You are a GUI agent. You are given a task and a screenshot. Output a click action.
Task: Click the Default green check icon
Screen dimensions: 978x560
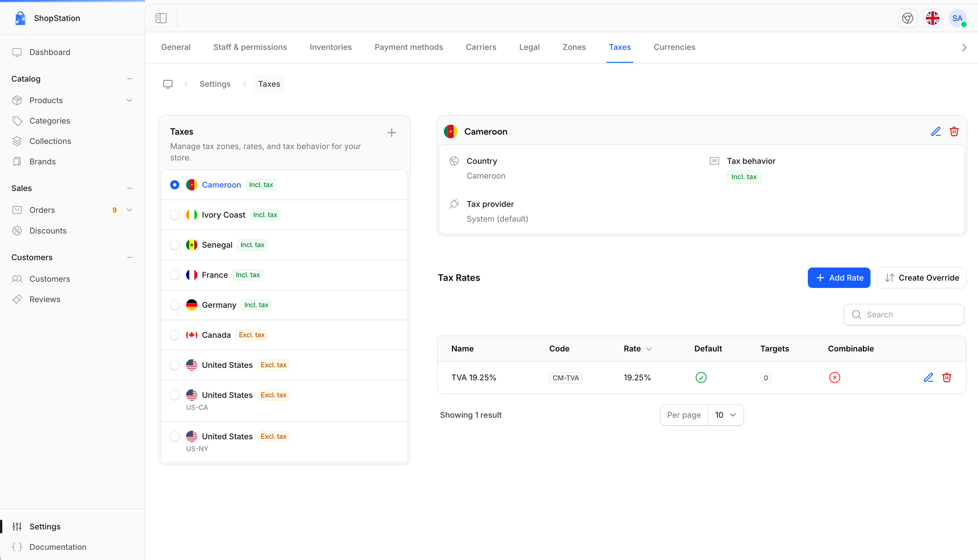point(701,378)
